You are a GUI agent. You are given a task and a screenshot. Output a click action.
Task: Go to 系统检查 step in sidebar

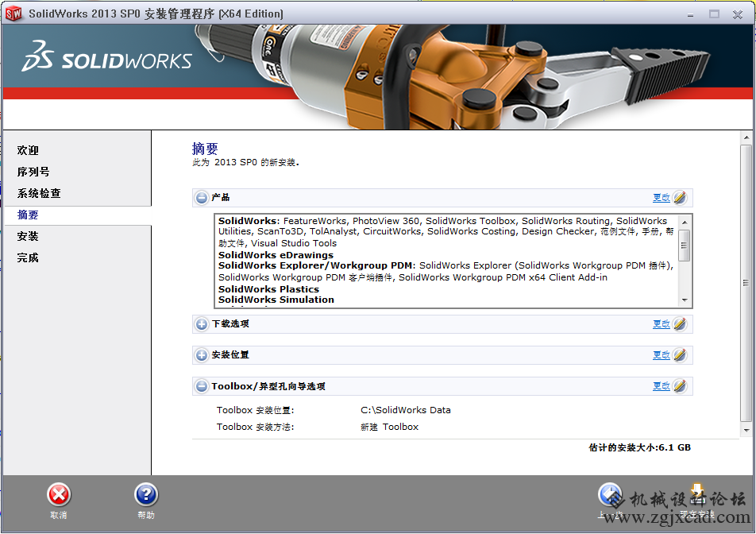[x=39, y=193]
